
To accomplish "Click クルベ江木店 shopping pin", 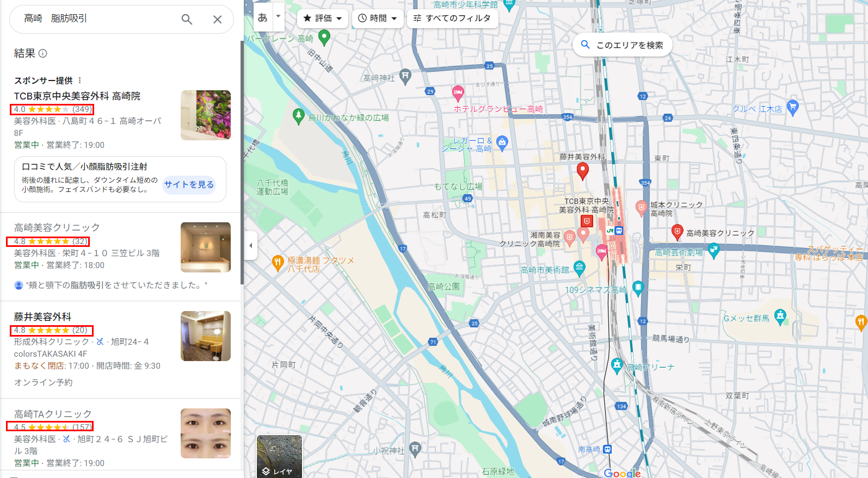I will [x=792, y=107].
